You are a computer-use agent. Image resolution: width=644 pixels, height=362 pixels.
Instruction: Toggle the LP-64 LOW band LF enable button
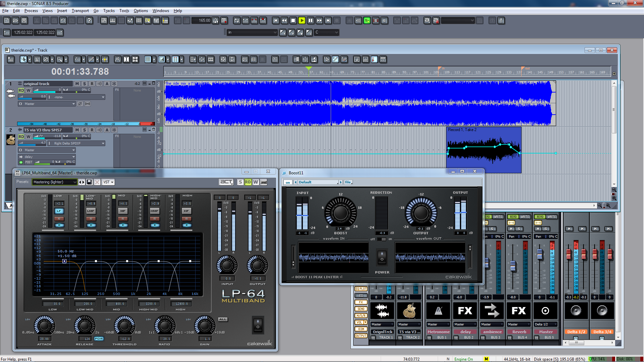[x=59, y=211]
